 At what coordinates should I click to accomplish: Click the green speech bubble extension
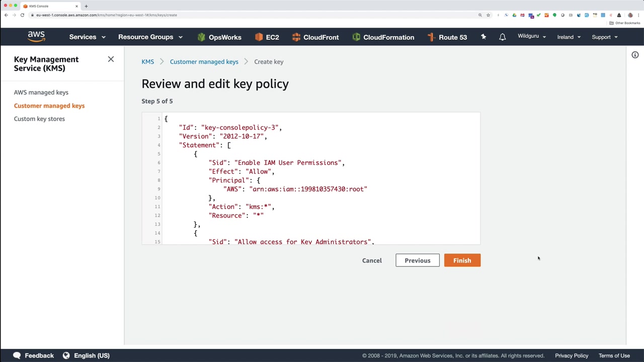(x=554, y=15)
